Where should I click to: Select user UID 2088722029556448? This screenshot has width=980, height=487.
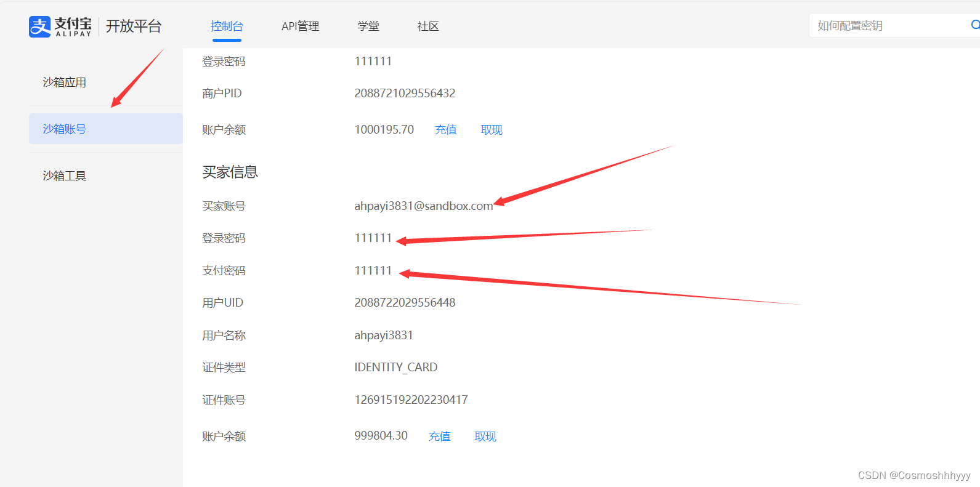(x=405, y=303)
